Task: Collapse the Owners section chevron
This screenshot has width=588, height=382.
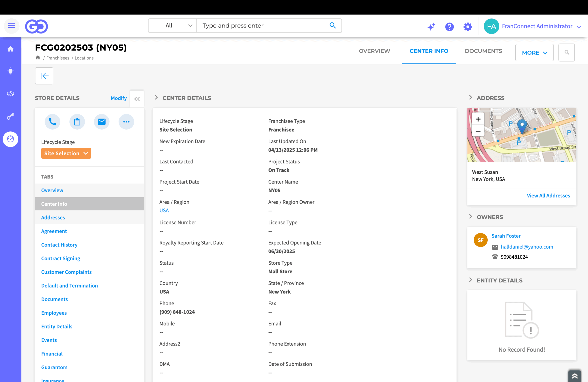Action: tap(470, 217)
